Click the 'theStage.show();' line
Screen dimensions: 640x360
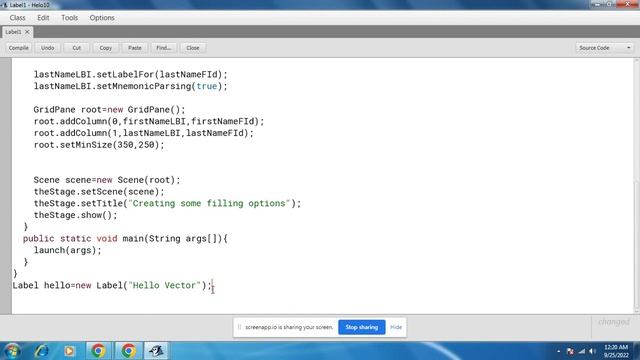click(x=75, y=215)
